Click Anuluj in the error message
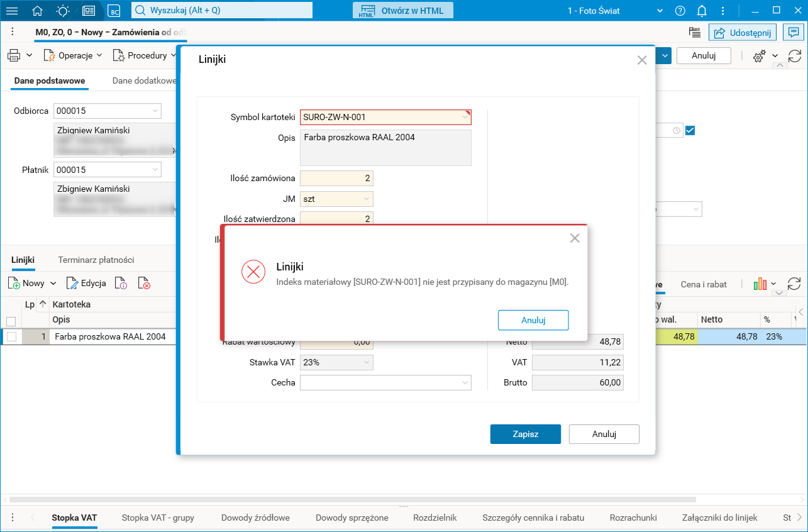 [533, 320]
